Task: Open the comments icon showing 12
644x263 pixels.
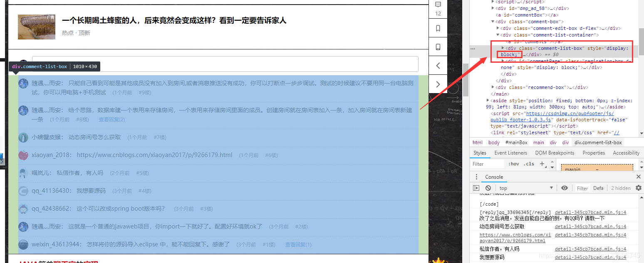Action: tap(438, 8)
